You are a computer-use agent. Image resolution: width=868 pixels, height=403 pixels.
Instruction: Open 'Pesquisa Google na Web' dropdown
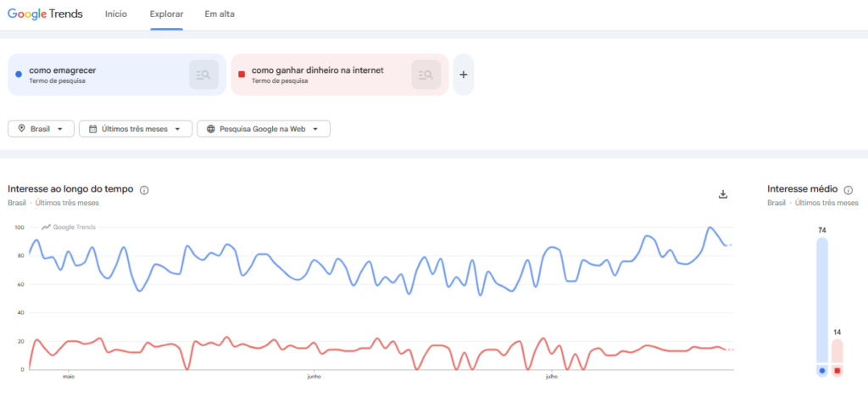tap(264, 129)
